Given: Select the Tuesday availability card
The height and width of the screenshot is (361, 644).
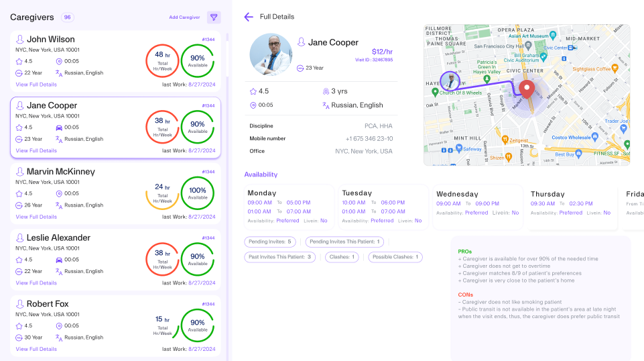Looking at the screenshot, I should pyautogui.click(x=382, y=207).
